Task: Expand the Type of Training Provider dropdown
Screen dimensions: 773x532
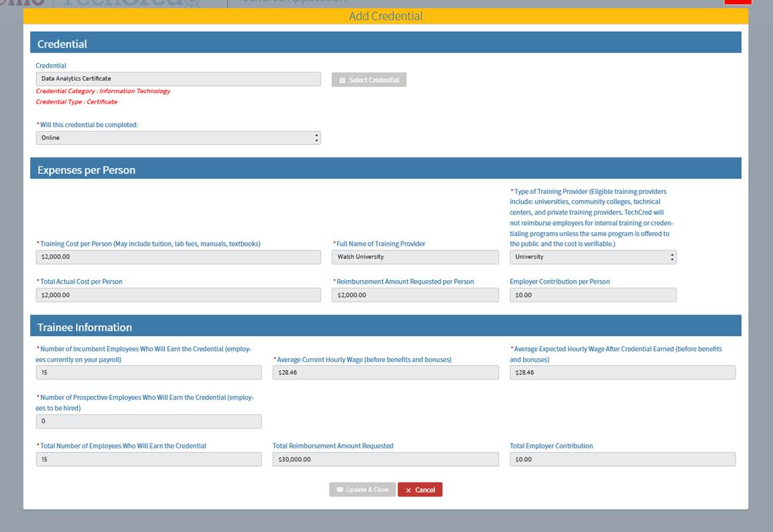Action: [593, 257]
